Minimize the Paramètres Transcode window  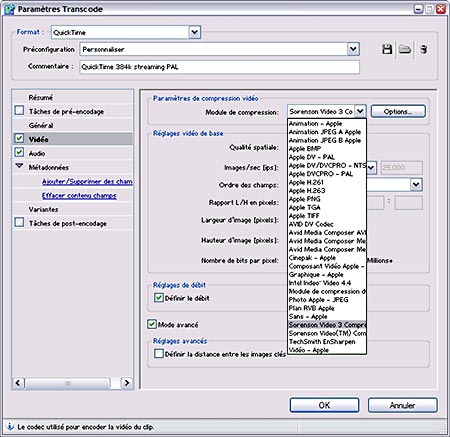point(418,9)
